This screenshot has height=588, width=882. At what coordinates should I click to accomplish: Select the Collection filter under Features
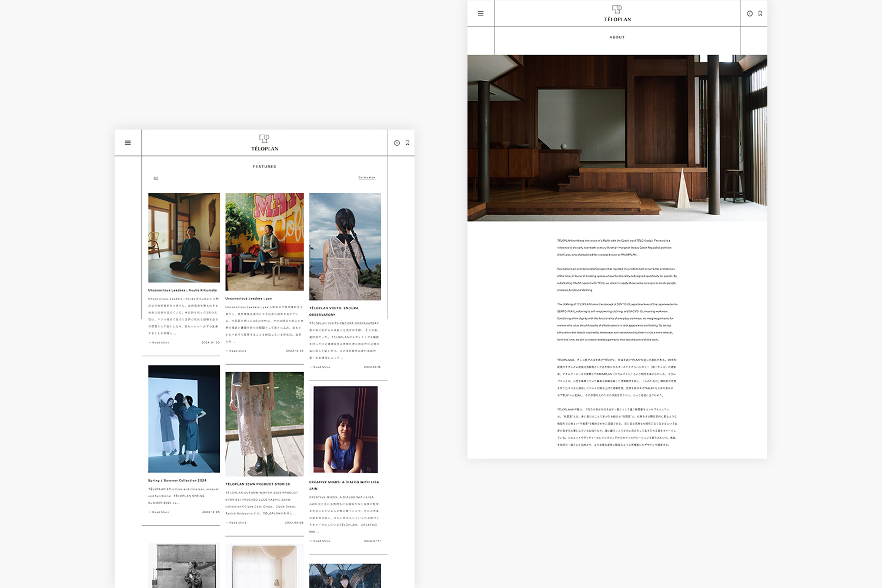coord(366,178)
